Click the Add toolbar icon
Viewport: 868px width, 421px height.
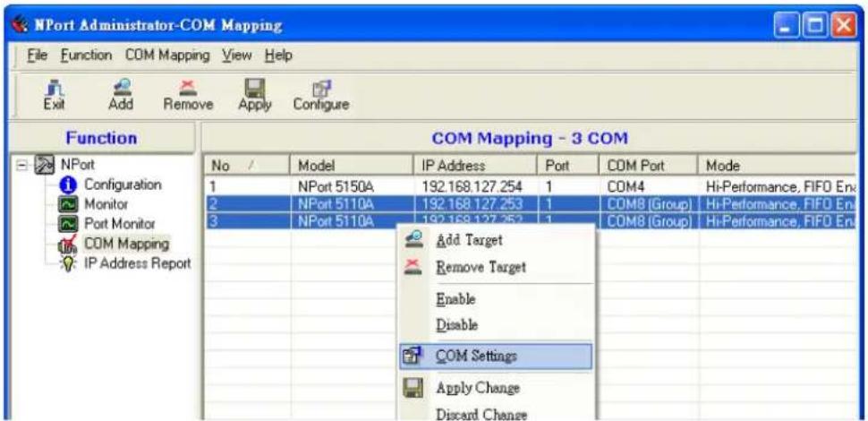pyautogui.click(x=121, y=88)
